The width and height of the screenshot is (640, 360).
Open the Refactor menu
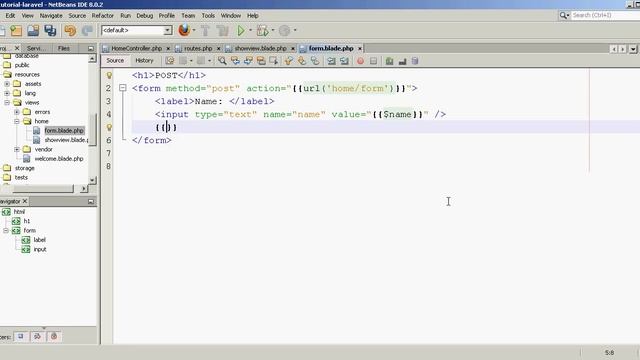tap(102, 16)
